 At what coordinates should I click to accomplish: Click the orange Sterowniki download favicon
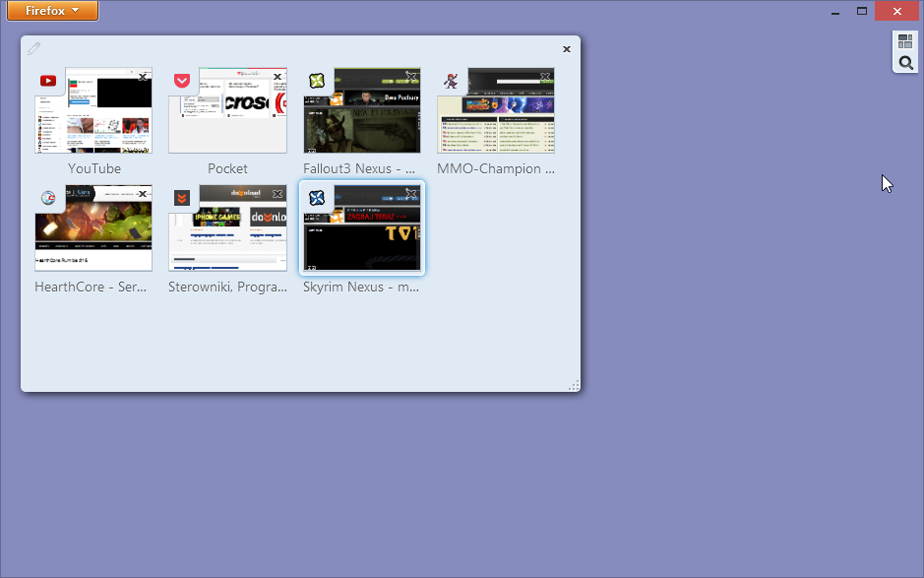click(x=182, y=198)
